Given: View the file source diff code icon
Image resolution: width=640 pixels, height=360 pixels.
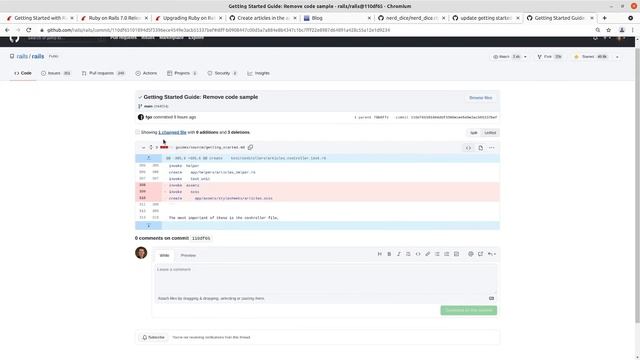Looking at the screenshot, I should click(468, 148).
